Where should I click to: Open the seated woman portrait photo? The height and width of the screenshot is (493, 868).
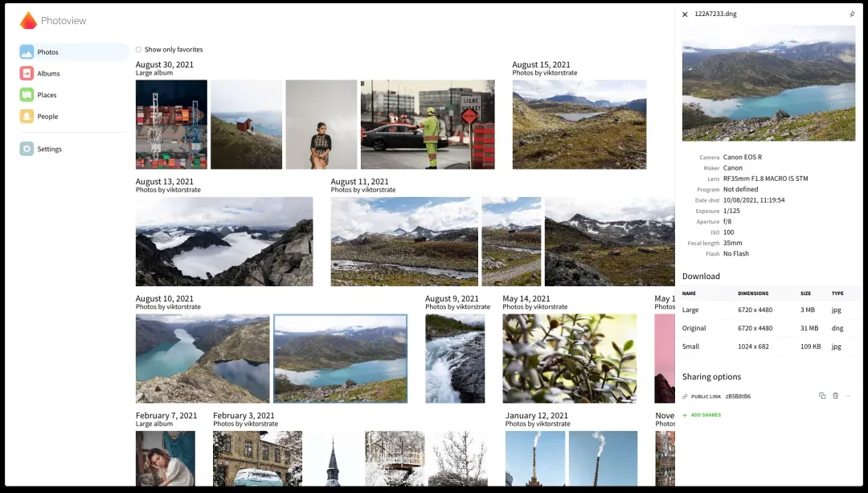click(x=321, y=125)
